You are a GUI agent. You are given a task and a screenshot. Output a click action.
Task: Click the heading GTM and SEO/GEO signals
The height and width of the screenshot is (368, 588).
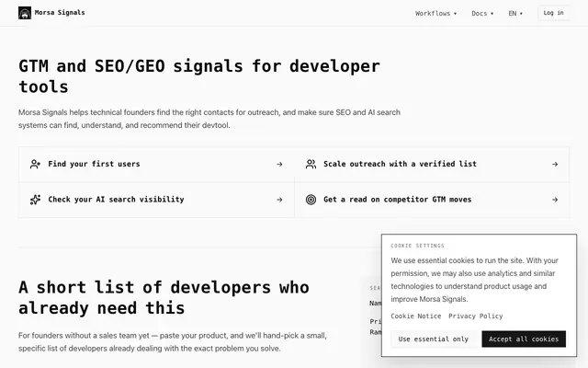pos(199,76)
